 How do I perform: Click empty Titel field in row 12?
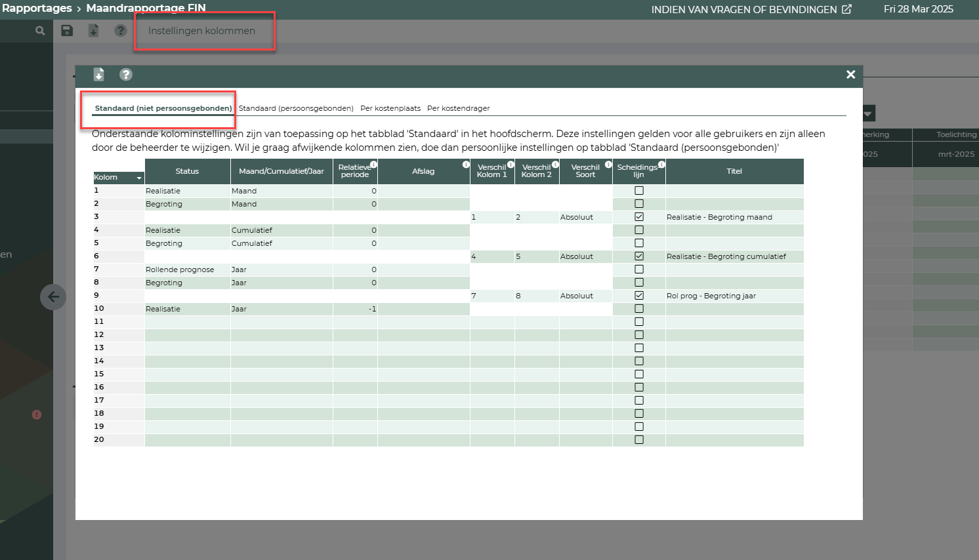[x=734, y=335]
